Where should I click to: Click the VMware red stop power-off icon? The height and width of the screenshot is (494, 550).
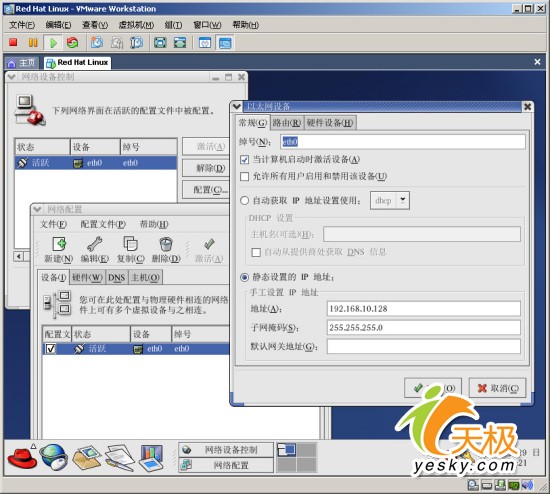pyautogui.click(x=13, y=42)
